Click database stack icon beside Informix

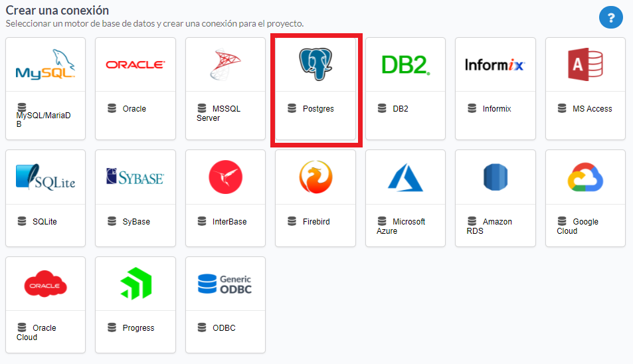click(472, 108)
